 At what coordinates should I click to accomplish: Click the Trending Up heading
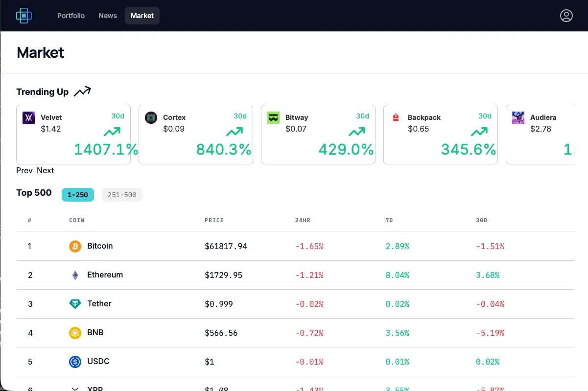coord(43,92)
